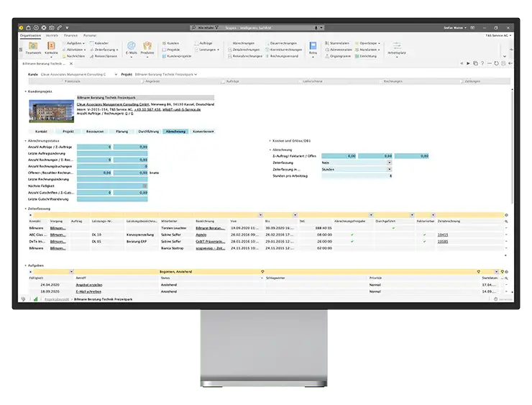Open Zeitabrechnungen in the ribbon
532x405 pixels.
pyautogui.click(x=244, y=50)
